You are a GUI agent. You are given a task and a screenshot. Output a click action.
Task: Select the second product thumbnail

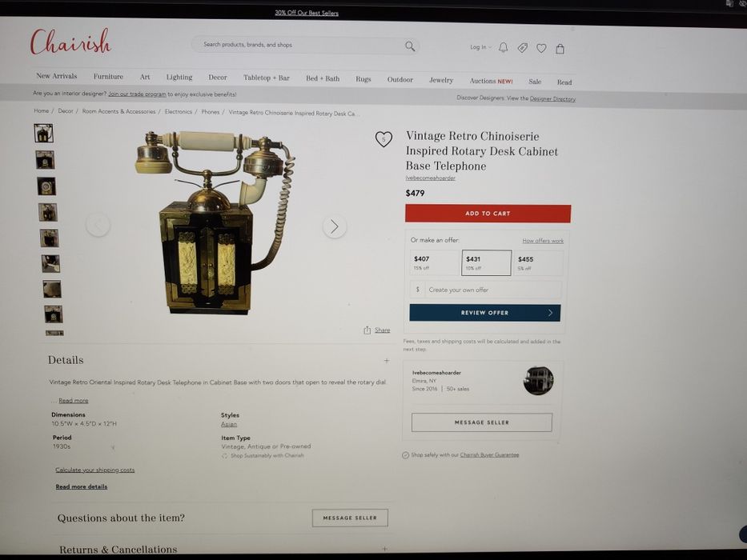click(x=46, y=160)
